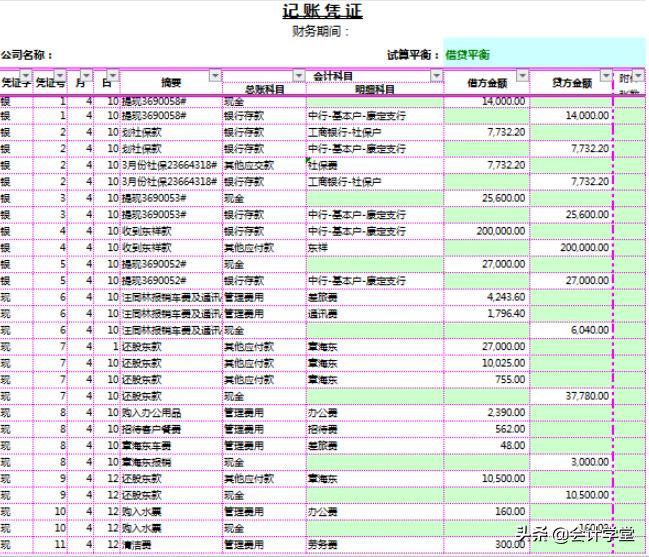This screenshot has height=557, width=649.
Task: Select the 755.00 debit amount cell
Action: click(487, 379)
